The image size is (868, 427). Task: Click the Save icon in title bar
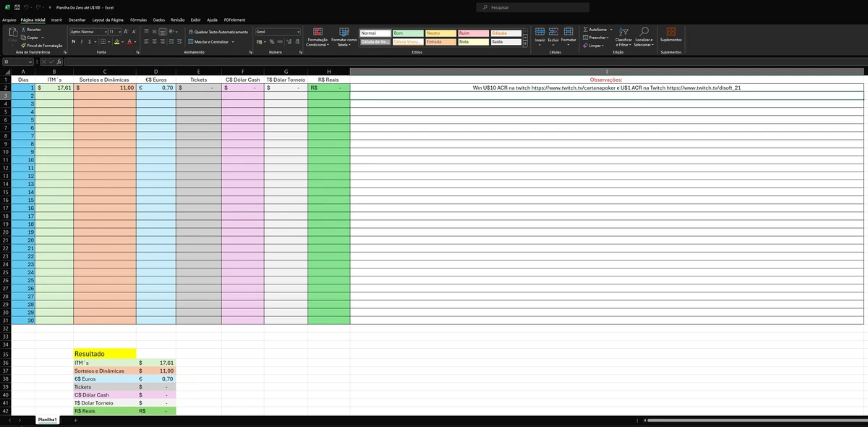[17, 7]
